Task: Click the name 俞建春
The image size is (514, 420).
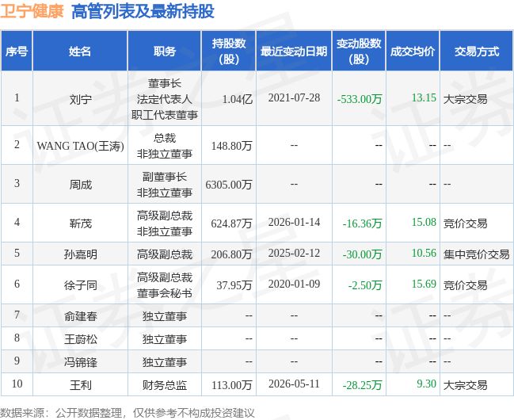Action: coord(80,316)
